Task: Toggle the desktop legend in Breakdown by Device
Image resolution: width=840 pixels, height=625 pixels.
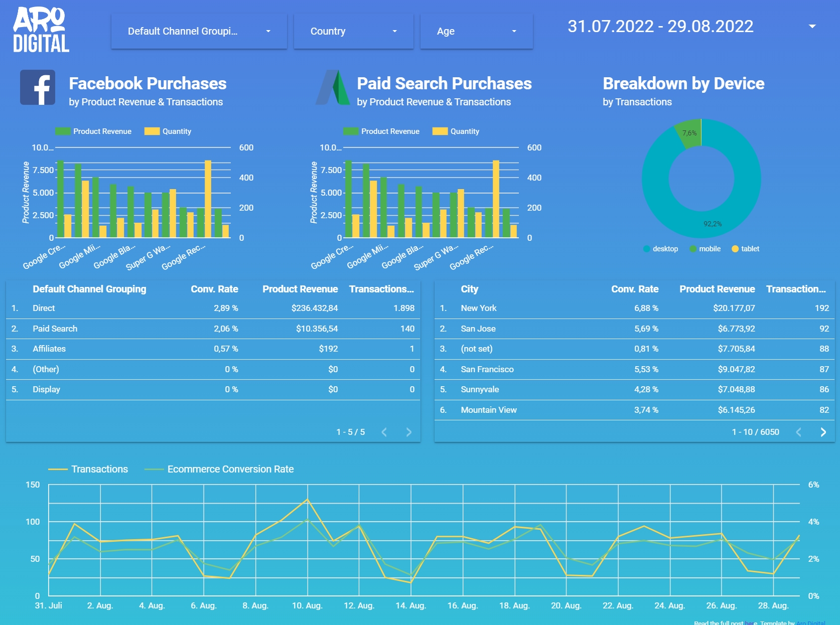Action: [x=646, y=248]
